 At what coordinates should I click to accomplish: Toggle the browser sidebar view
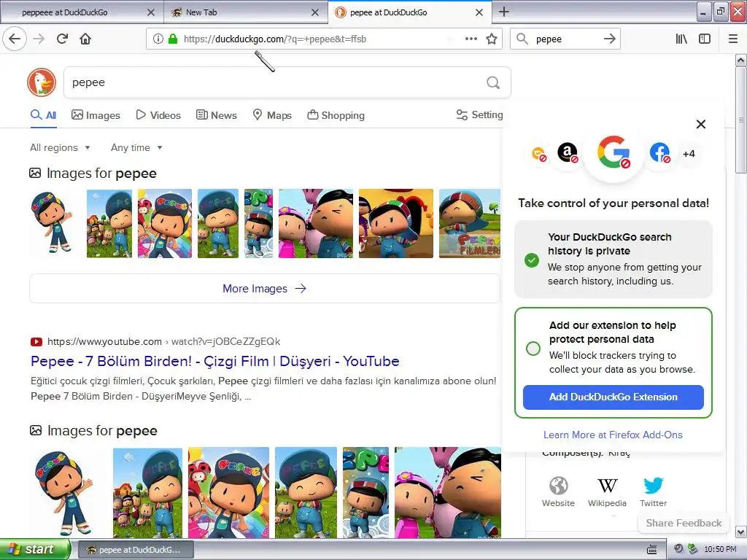pyautogui.click(x=704, y=39)
